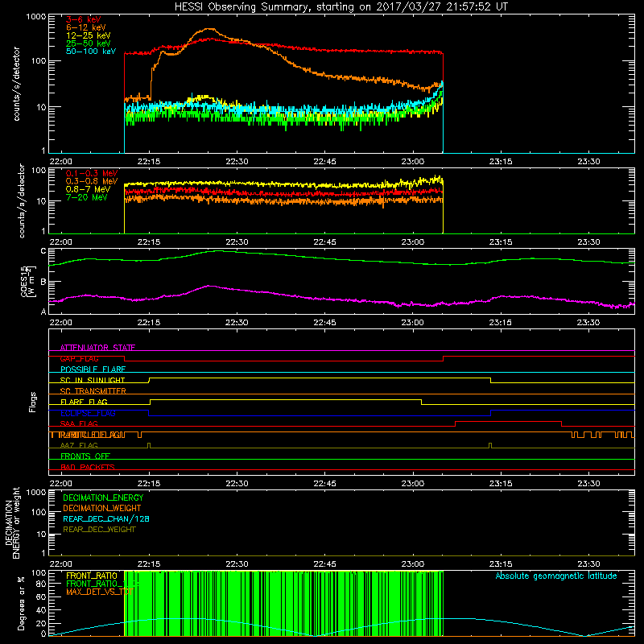Click the 'SC_TRANSMITTER' flag label
644x644 pixels.
click(93, 390)
